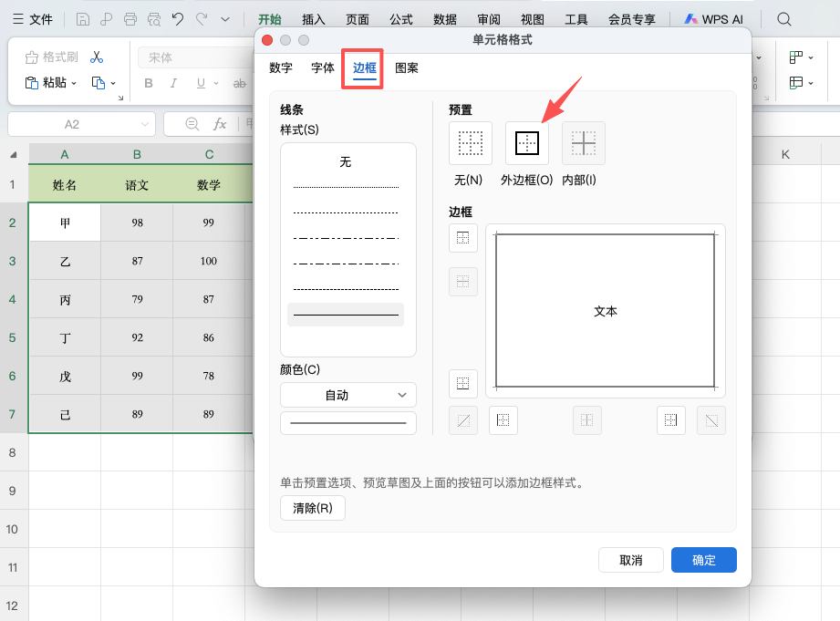Switch to the 边框 tab

pyautogui.click(x=364, y=68)
